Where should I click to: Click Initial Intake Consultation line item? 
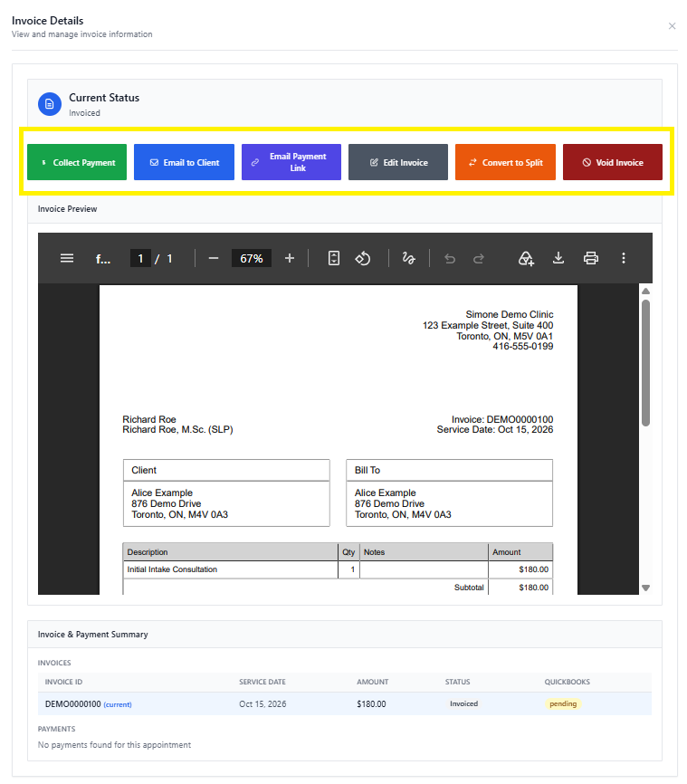click(172, 569)
